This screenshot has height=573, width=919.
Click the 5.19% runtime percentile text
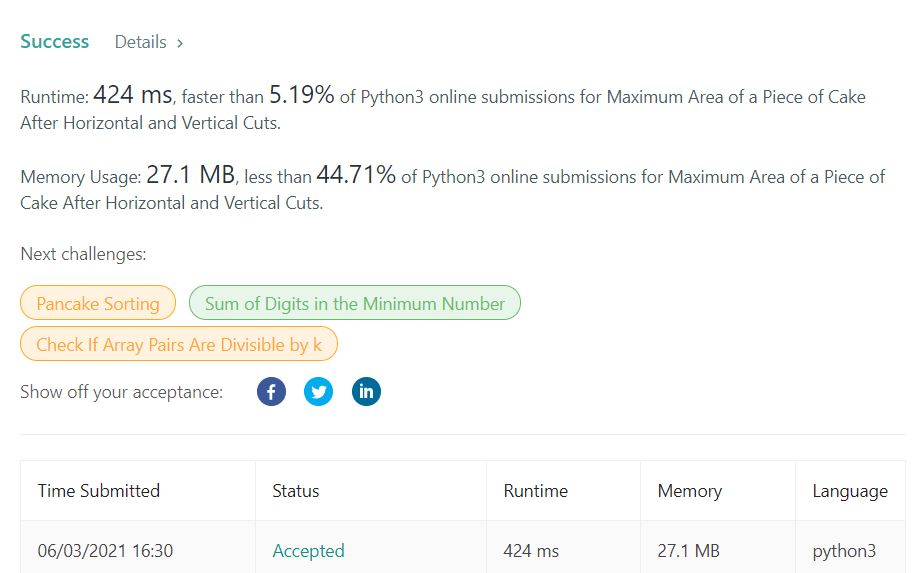[301, 94]
